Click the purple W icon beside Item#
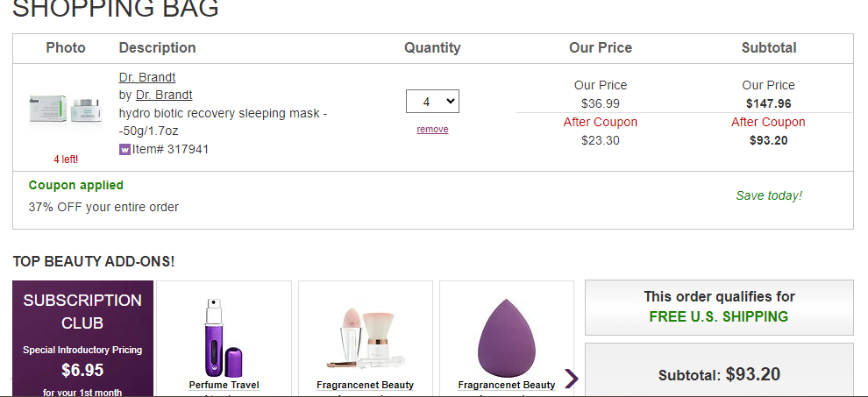 (125, 149)
